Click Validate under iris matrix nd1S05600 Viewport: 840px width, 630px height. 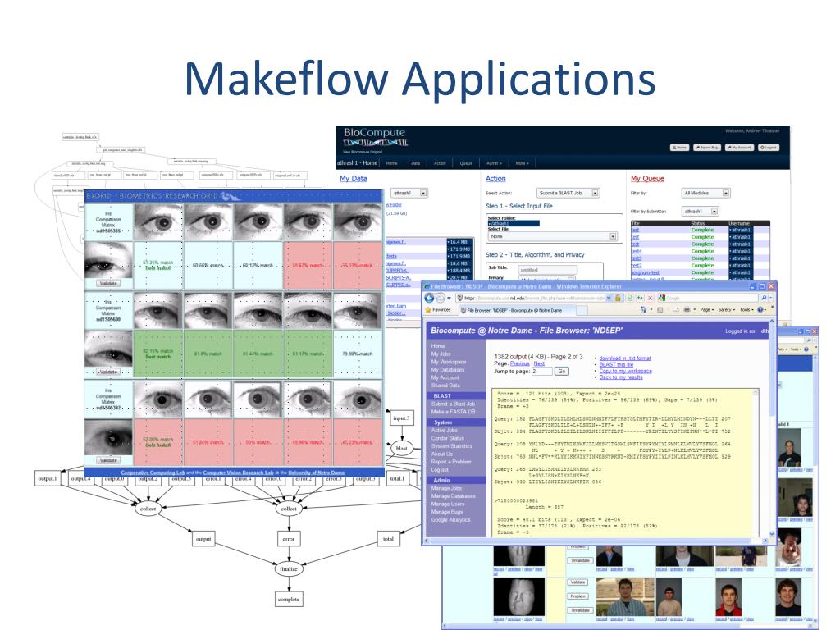coord(108,372)
